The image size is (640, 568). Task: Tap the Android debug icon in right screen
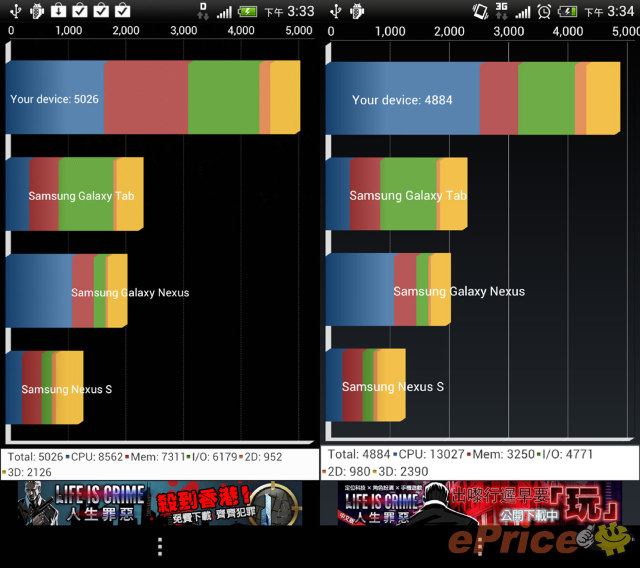(356, 12)
